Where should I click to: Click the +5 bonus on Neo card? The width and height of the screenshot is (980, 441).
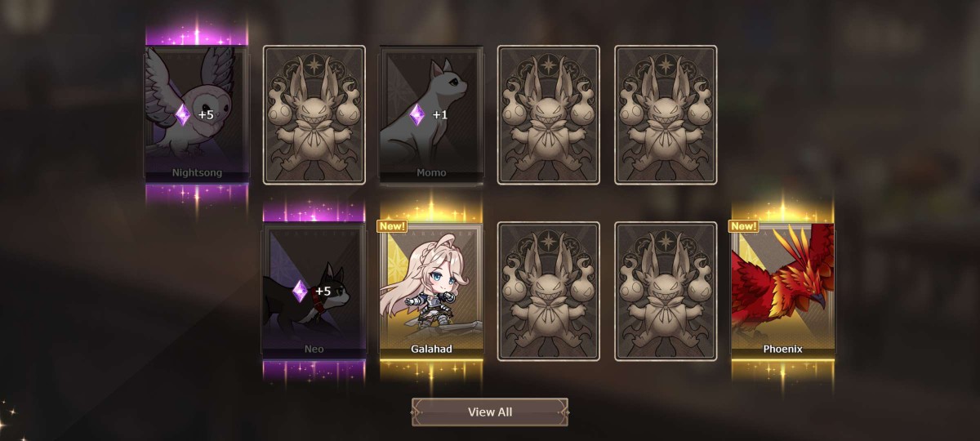click(x=323, y=291)
